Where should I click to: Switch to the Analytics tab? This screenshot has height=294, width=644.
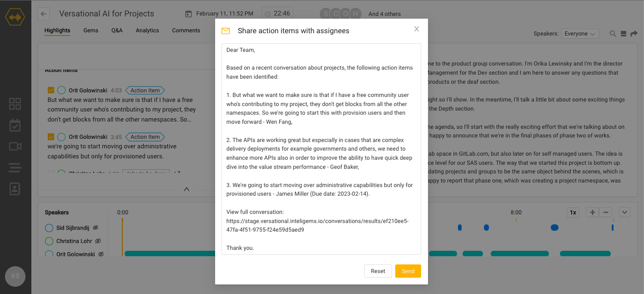(147, 30)
